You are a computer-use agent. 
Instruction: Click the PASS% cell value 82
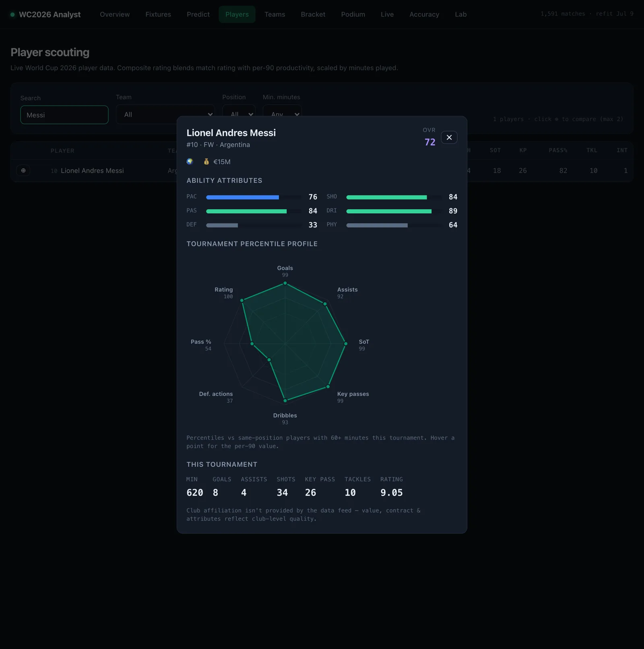coord(563,171)
